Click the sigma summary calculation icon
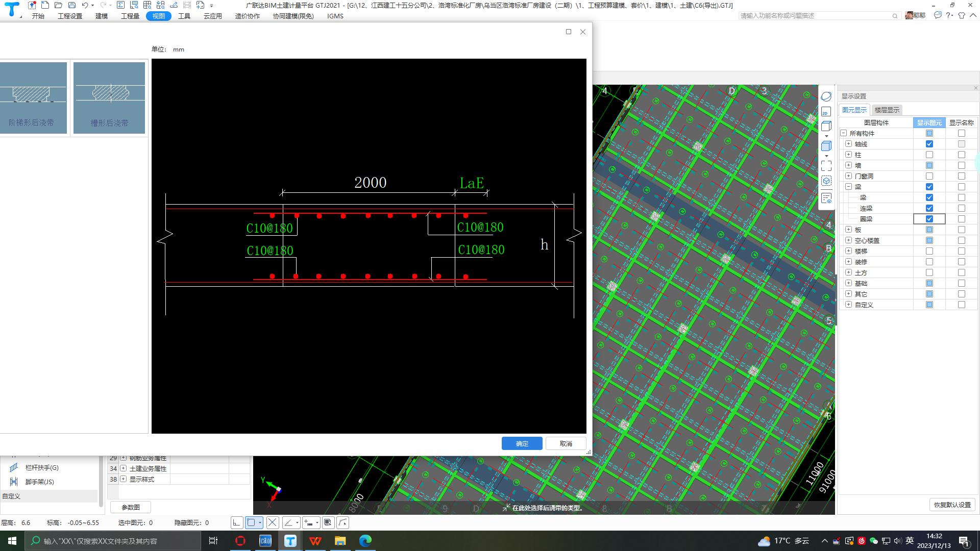Image resolution: width=980 pixels, height=551 pixels. click(120, 5)
